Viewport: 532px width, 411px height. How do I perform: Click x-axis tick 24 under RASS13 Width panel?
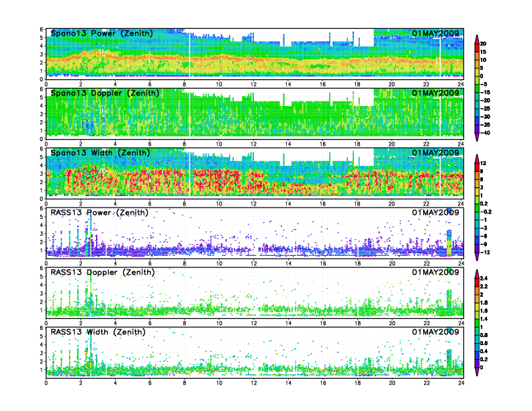461,383
